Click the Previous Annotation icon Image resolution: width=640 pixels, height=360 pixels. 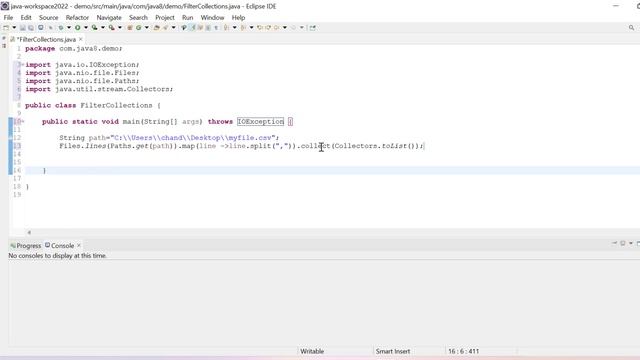243,28
